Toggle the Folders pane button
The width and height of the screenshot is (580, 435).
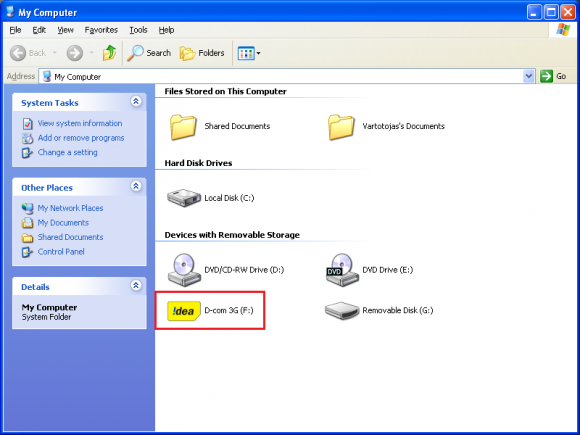202,53
